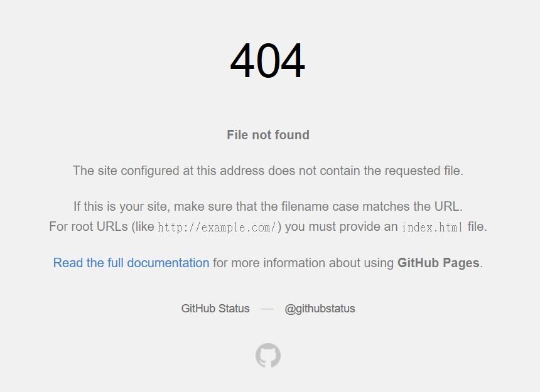
Task: Visit the @githubstatus Twitter link
Action: [320, 309]
